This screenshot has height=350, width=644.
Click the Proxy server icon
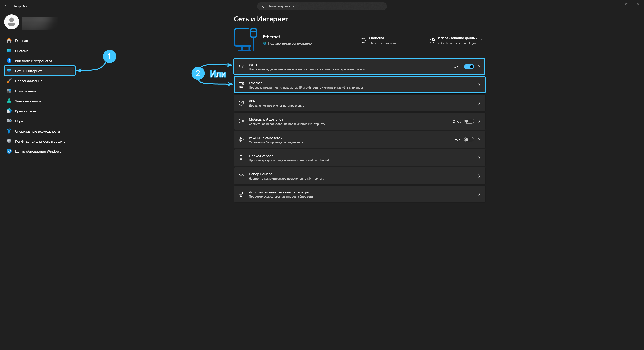tap(241, 158)
